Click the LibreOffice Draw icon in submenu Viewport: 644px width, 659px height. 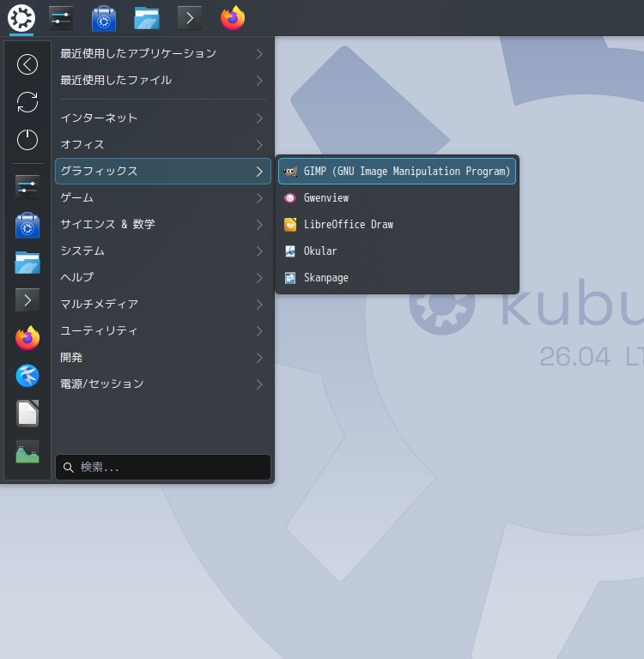[290, 225]
